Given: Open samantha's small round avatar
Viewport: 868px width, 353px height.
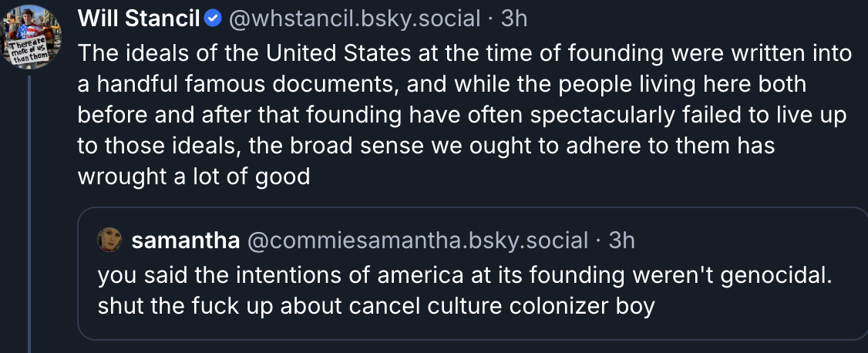Looking at the screenshot, I should [x=110, y=240].
